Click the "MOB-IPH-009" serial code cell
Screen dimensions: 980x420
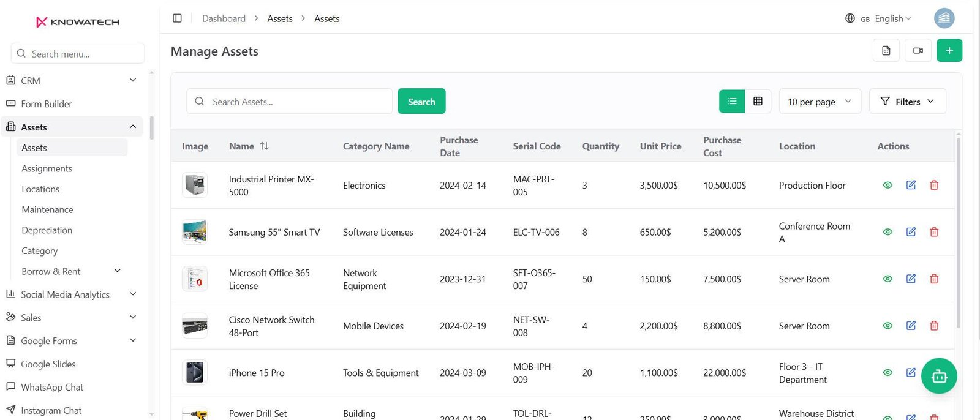[533, 373]
